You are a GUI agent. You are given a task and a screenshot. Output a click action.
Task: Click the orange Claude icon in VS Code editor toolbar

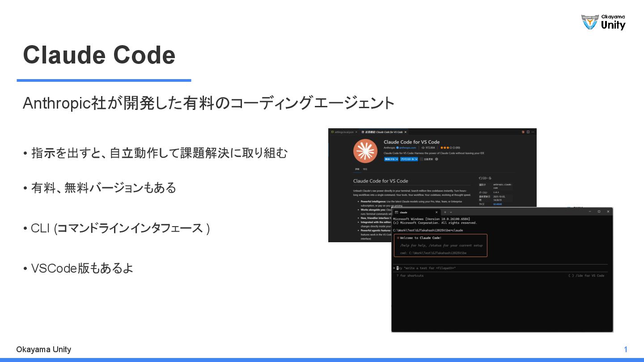(x=523, y=132)
